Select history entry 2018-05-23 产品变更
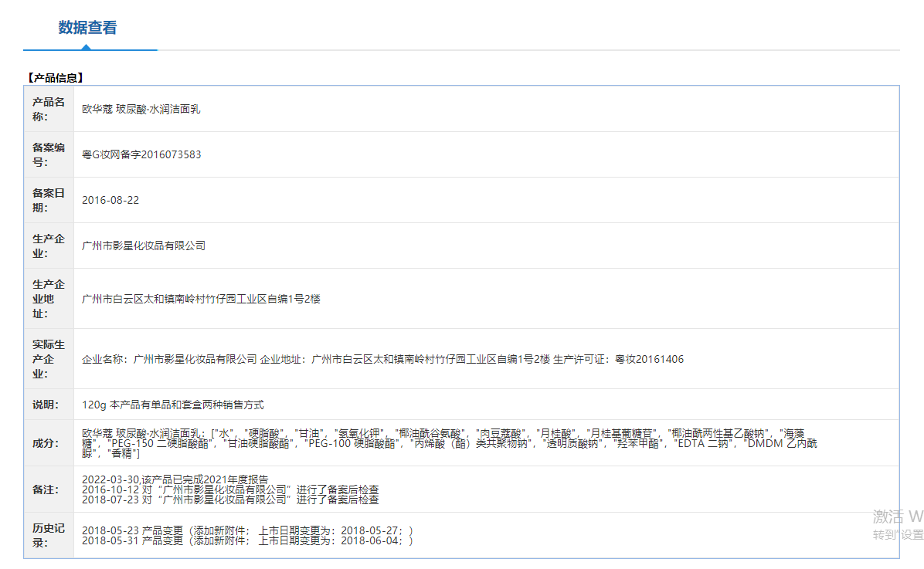The width and height of the screenshot is (924, 569). [x=247, y=530]
